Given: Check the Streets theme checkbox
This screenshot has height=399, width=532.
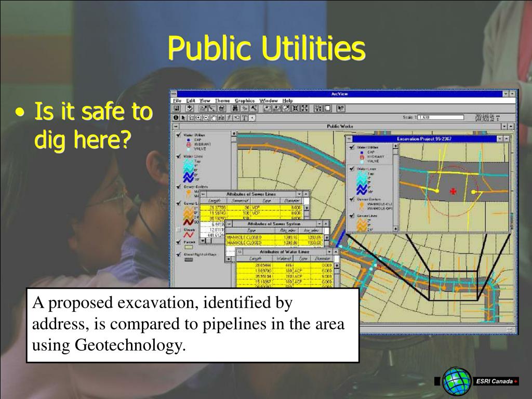Looking at the screenshot, I should pos(179,230).
